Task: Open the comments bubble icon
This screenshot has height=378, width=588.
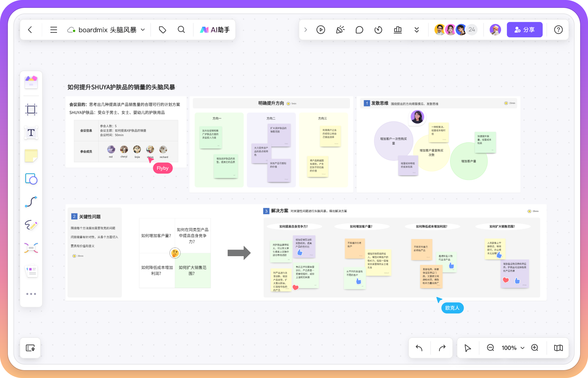Action: [x=359, y=29]
